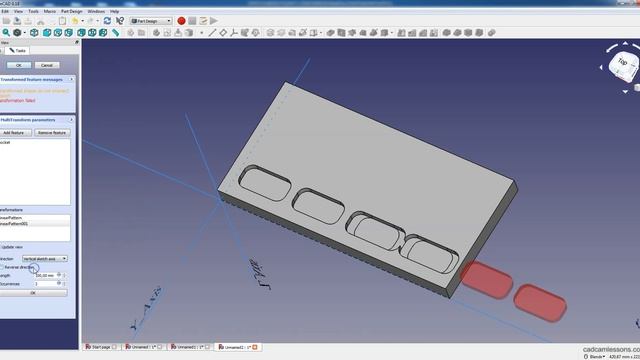The width and height of the screenshot is (640, 360).
Task: Switch to front view cube icon
Action: click(47, 33)
